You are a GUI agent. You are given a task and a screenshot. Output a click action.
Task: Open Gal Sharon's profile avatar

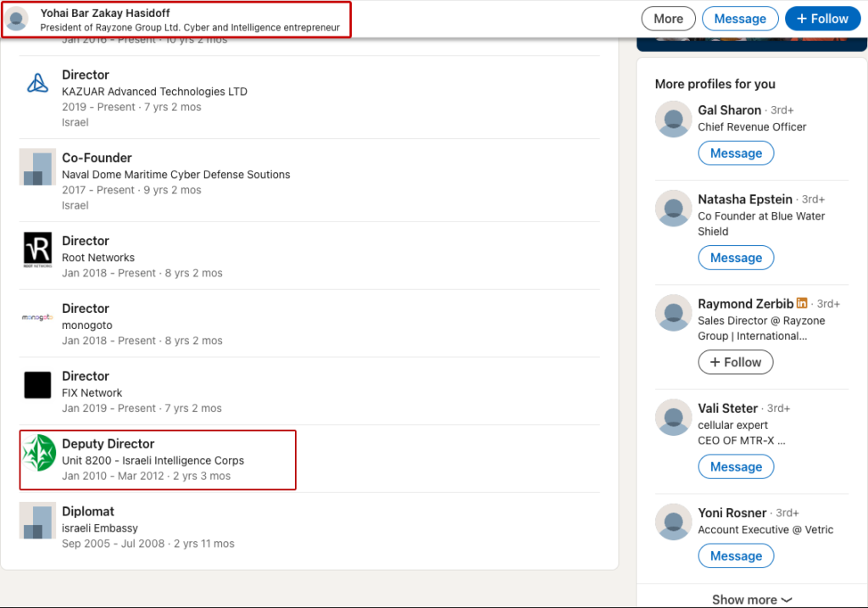click(674, 119)
